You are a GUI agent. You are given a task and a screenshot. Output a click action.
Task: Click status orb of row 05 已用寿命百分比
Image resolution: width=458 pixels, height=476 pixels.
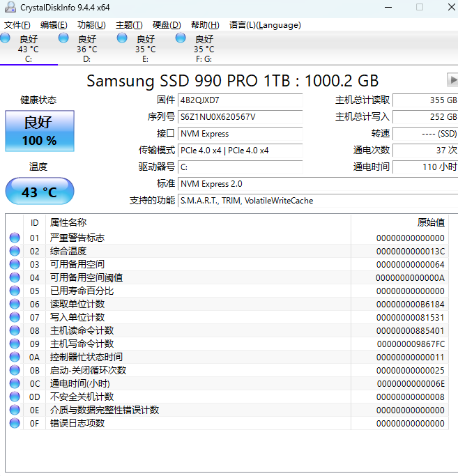(15, 291)
